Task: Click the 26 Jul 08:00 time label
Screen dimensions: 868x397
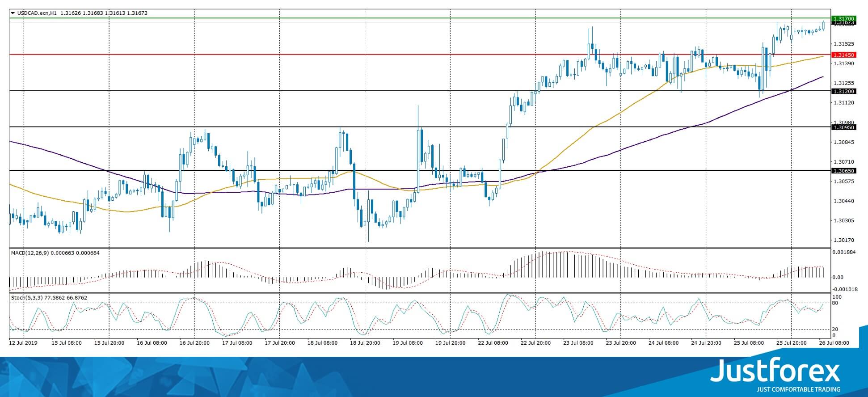Action: click(x=834, y=343)
